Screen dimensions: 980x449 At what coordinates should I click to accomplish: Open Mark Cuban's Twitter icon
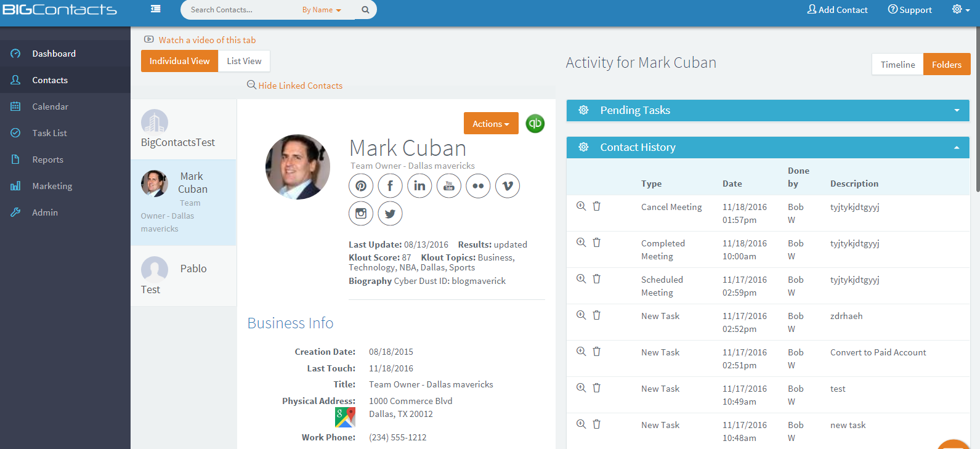point(390,214)
